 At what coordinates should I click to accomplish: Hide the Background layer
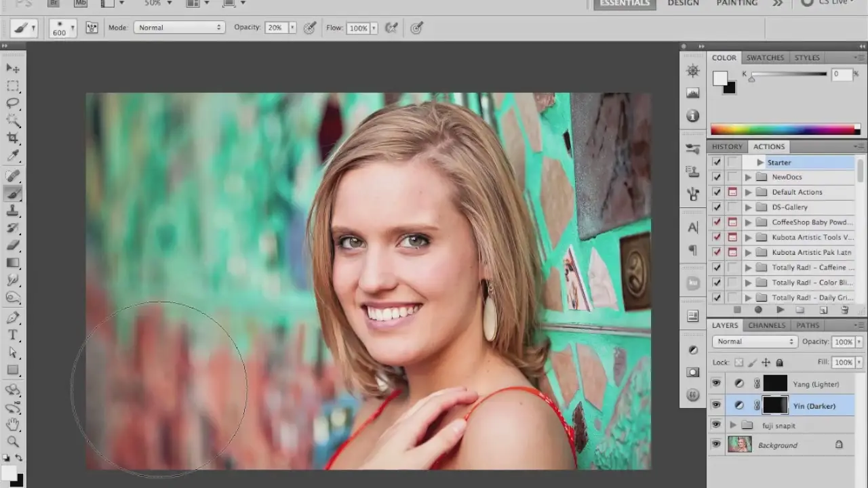coord(716,445)
